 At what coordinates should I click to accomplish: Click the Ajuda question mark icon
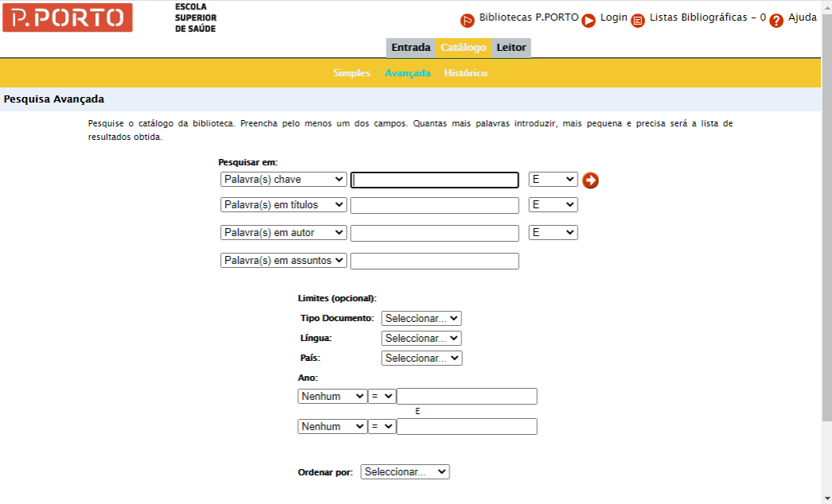(x=776, y=21)
